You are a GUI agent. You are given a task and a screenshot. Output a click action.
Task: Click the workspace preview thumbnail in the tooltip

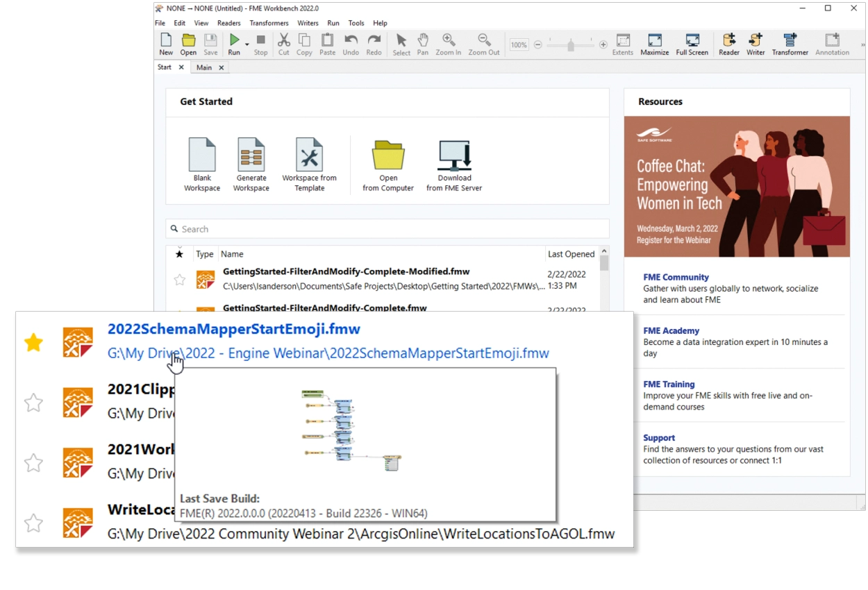[352, 430]
